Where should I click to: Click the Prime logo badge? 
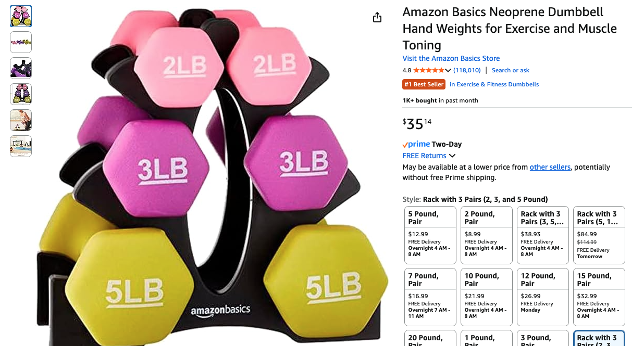[416, 144]
